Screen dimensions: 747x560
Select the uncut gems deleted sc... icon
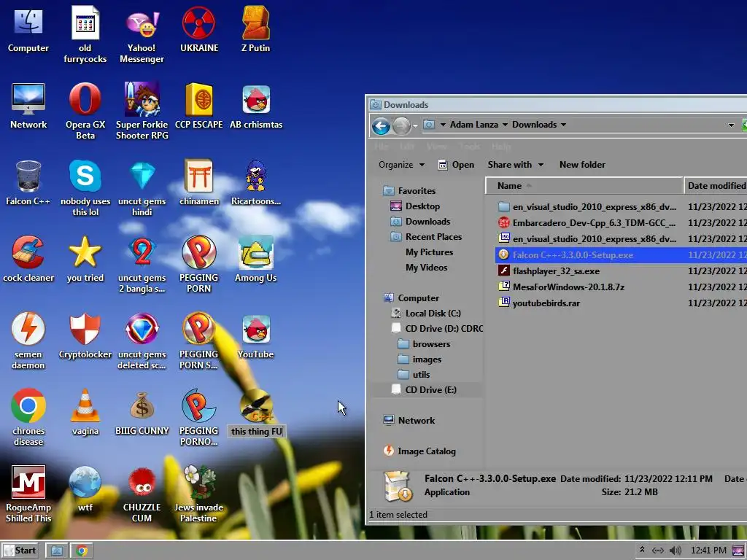pyautogui.click(x=142, y=341)
